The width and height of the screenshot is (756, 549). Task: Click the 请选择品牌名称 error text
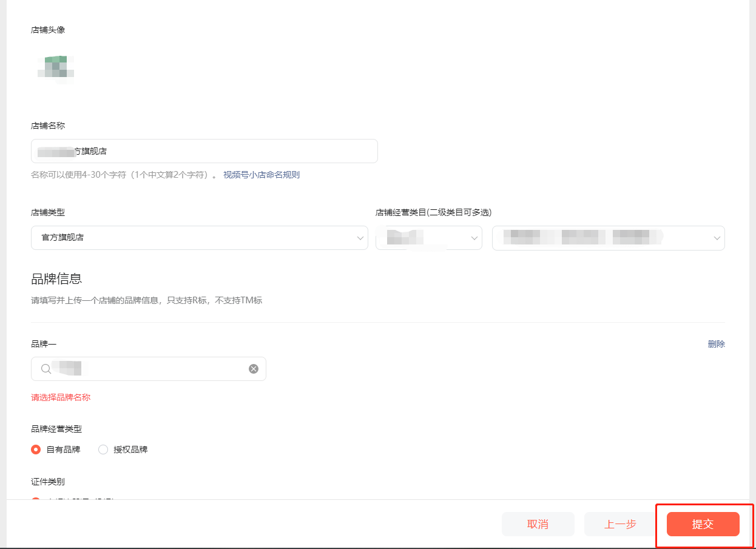pyautogui.click(x=61, y=397)
